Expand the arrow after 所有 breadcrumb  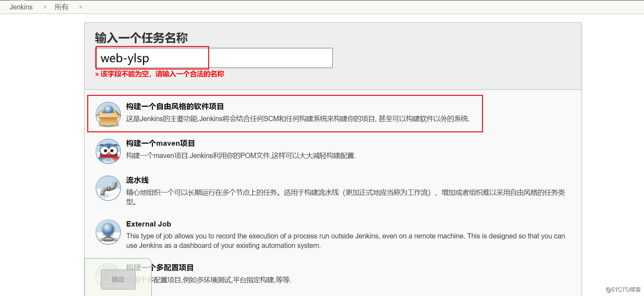click(80, 7)
